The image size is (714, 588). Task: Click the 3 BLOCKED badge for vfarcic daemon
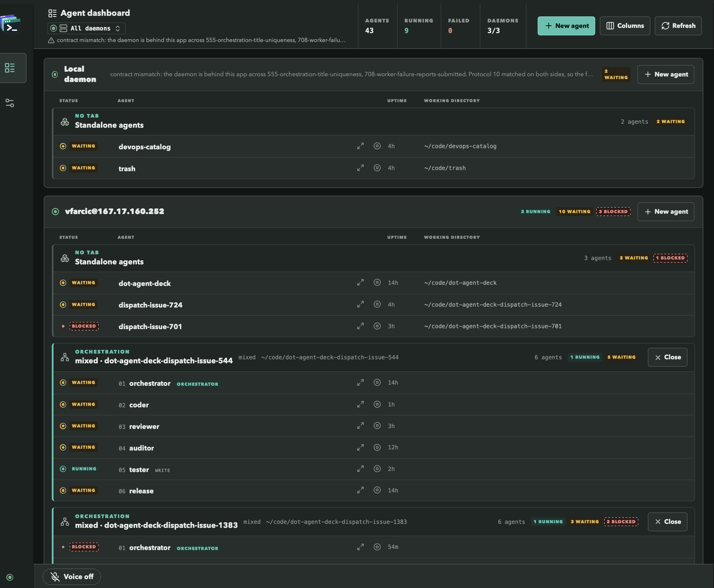(613, 212)
